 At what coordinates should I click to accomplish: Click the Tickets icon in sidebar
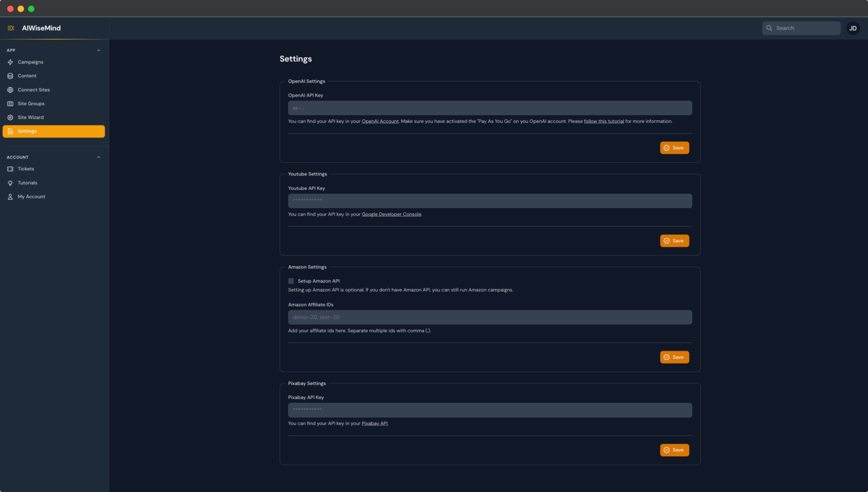click(x=10, y=169)
